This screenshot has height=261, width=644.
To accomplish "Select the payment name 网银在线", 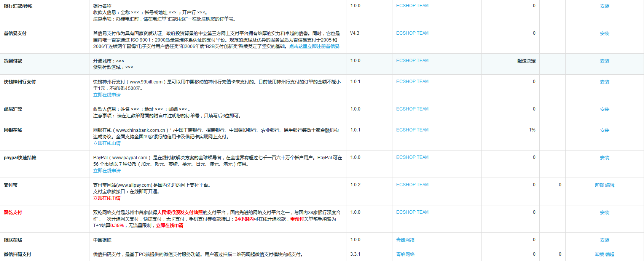I will click(x=13, y=130).
